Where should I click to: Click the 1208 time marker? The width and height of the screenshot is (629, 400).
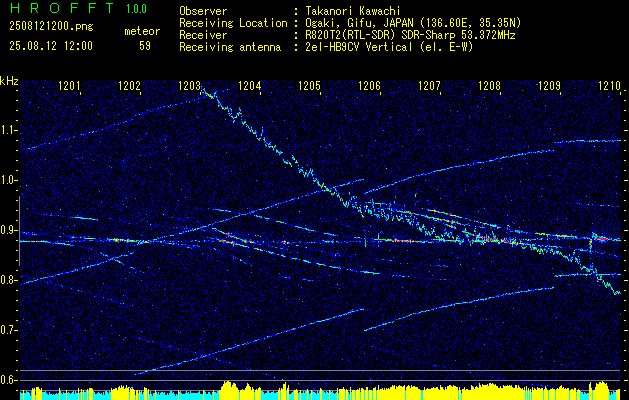click(x=490, y=85)
